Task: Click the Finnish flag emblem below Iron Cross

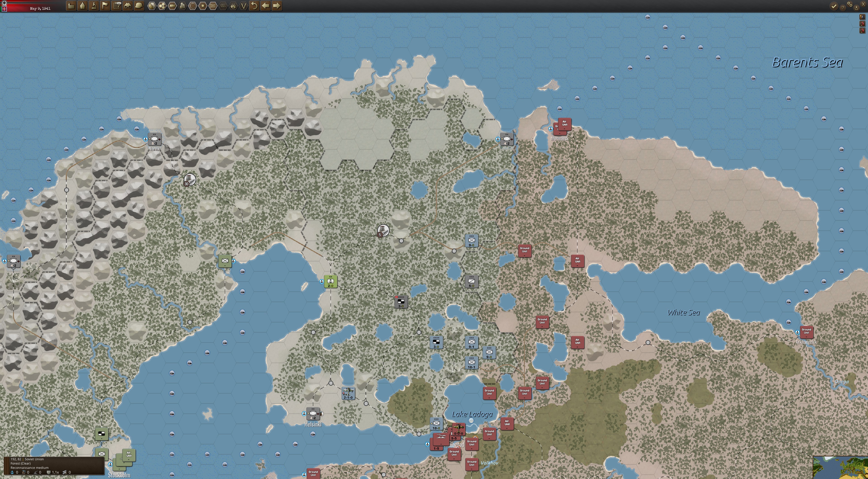Action: pos(4,9)
